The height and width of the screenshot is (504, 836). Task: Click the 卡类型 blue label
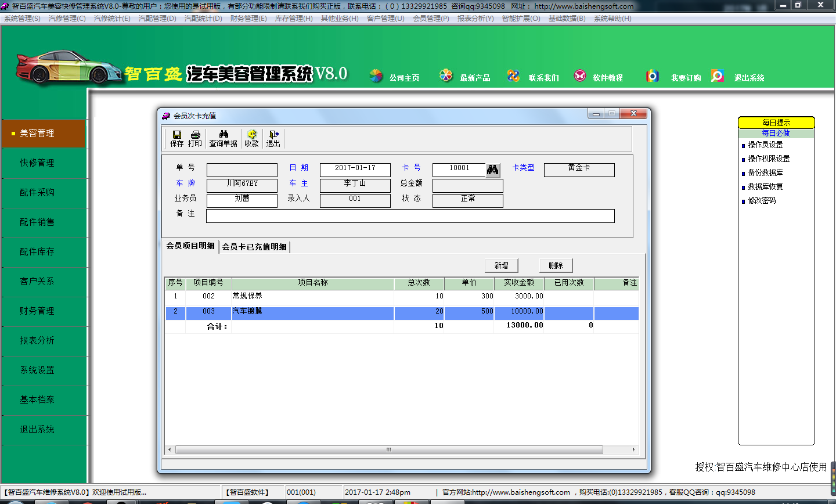coord(524,168)
